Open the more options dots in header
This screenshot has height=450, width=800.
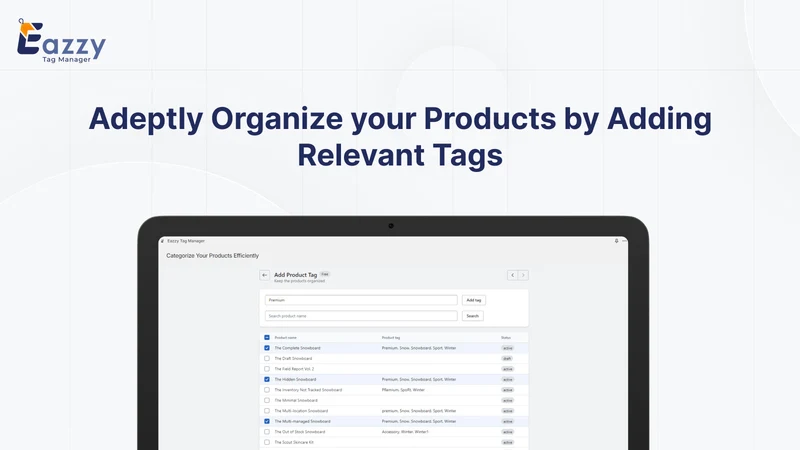624,241
